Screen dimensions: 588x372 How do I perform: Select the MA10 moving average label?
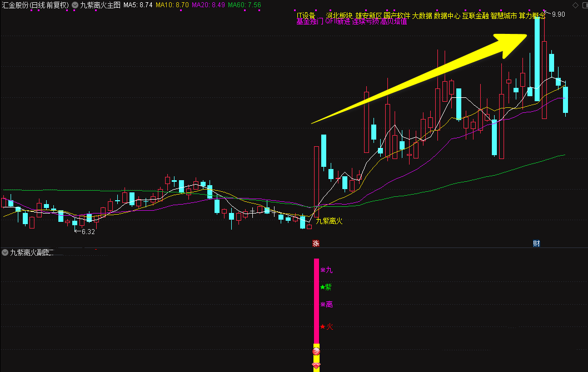click(x=172, y=5)
